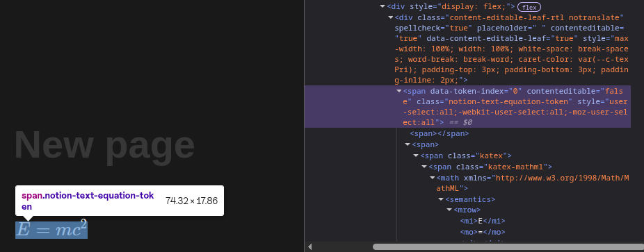Click the E = mc² equation on page
Image resolution: width=644 pixels, height=252 pixels.
click(51, 230)
